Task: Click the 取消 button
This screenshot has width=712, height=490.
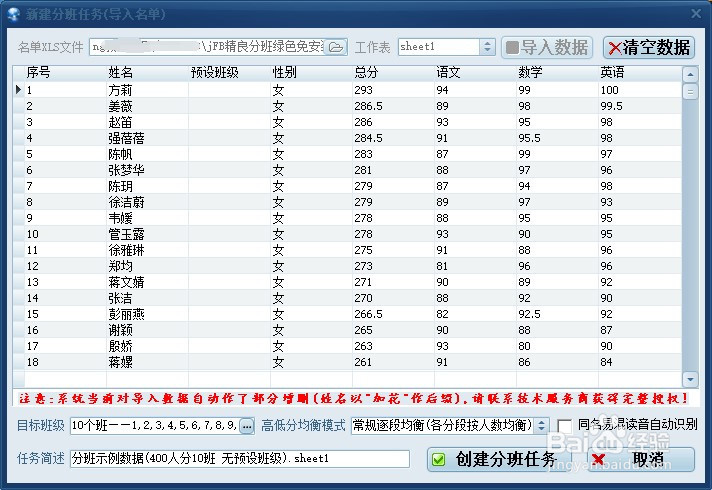Action: click(x=641, y=459)
